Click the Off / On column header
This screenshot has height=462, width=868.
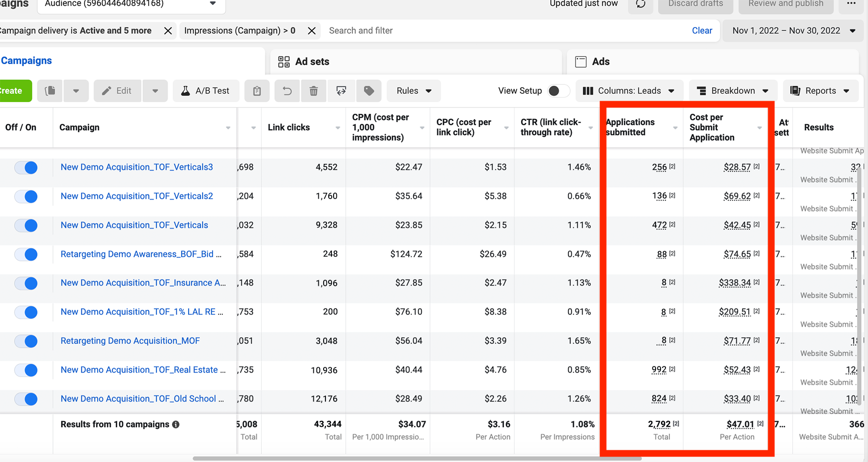coord(21,127)
